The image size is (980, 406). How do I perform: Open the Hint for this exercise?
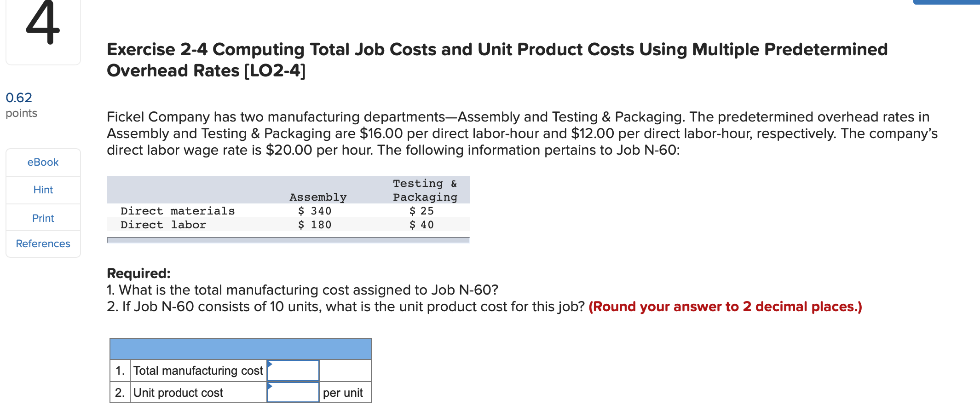coord(43,190)
